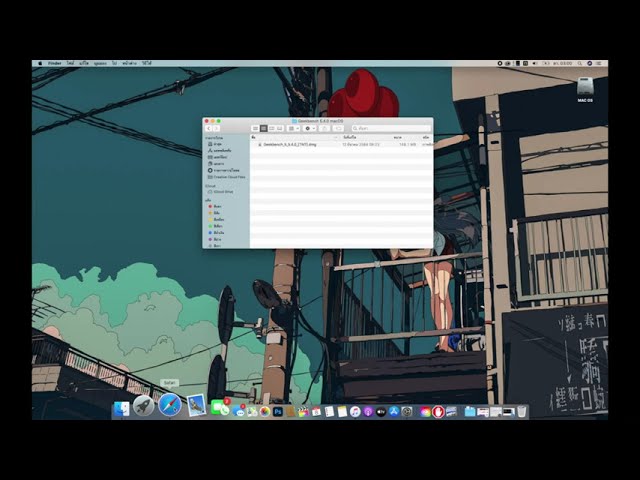
Task: Select the yellow tag in the sidebar
Action: pos(216,220)
